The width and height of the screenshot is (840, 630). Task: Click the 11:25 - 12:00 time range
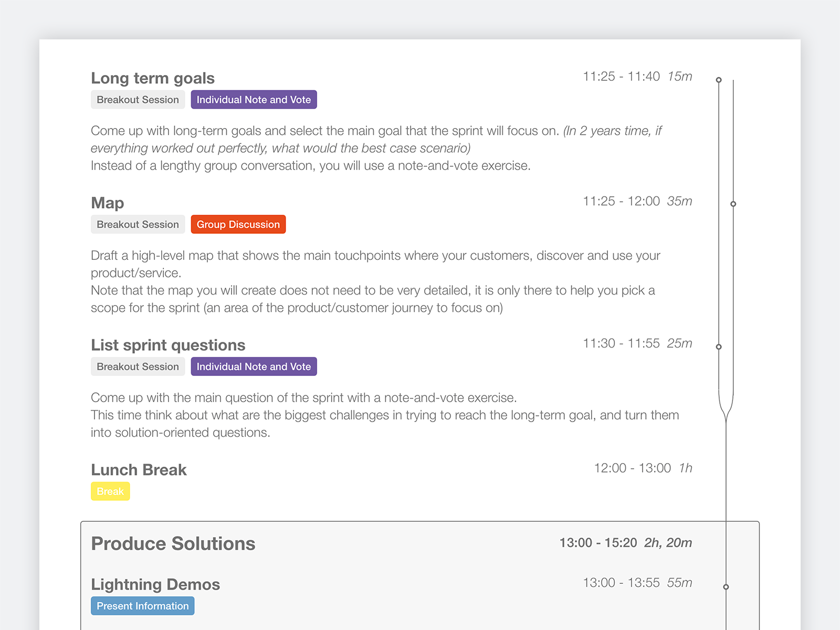coord(621,201)
